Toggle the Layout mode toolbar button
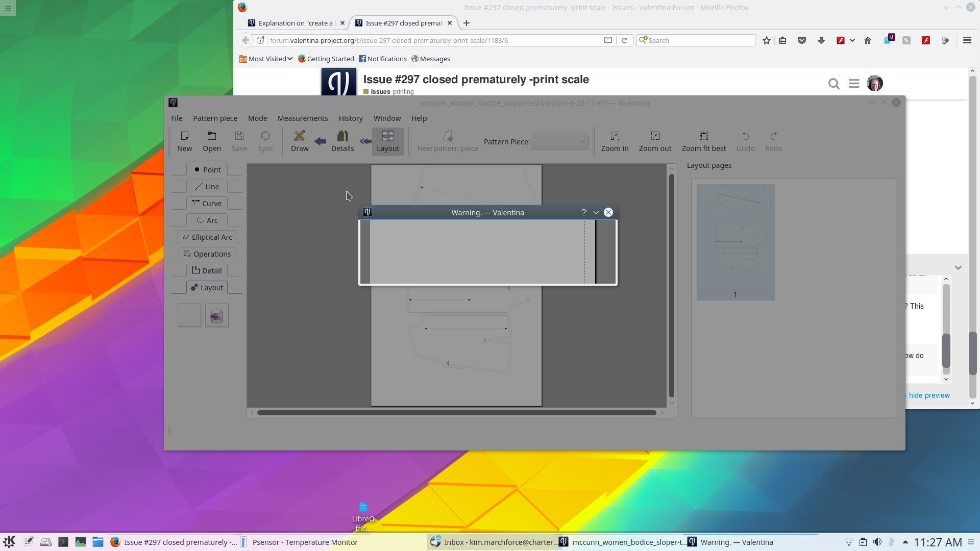This screenshot has width=980, height=551. click(x=388, y=141)
